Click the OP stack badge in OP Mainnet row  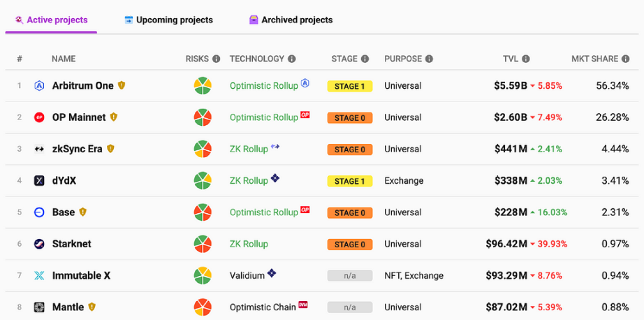(x=305, y=115)
